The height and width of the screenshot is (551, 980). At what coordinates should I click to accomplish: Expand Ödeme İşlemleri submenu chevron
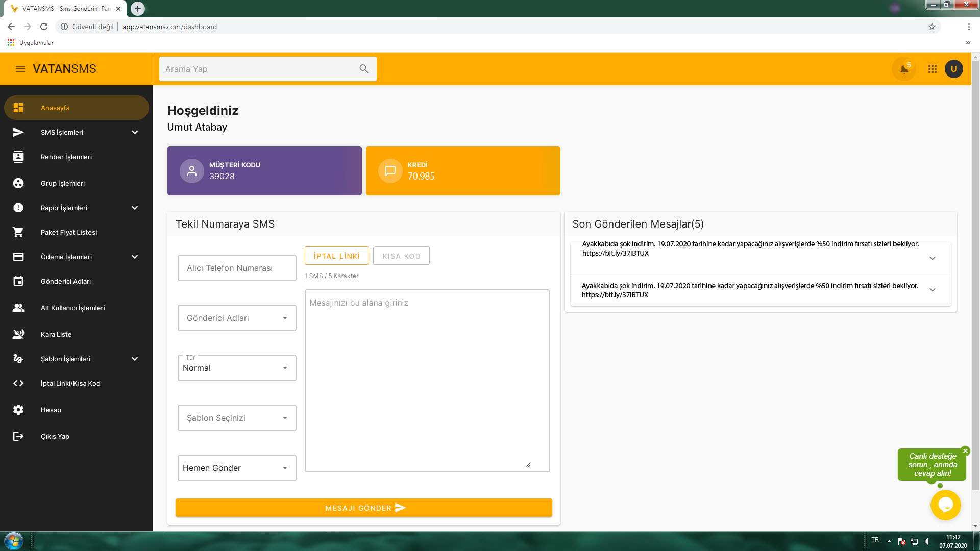(135, 257)
